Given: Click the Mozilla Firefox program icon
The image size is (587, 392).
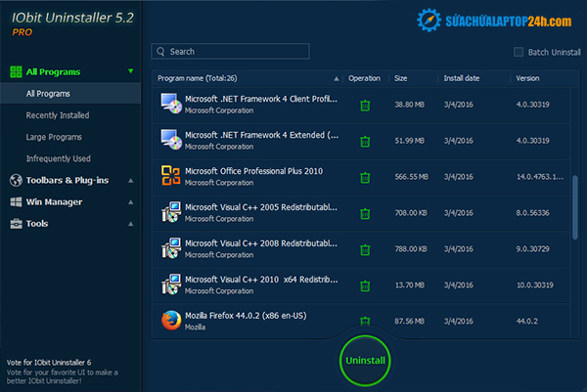Looking at the screenshot, I should point(170,321).
